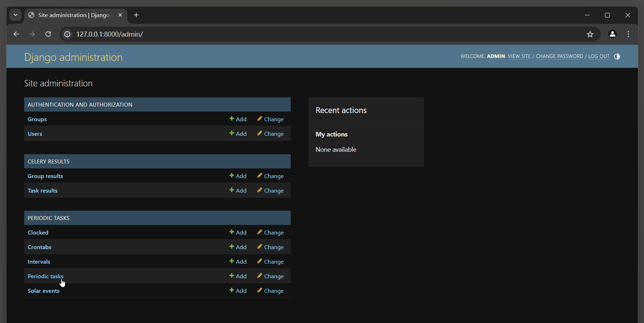Maximize the browser window
This screenshot has height=323, width=644.
607,15
